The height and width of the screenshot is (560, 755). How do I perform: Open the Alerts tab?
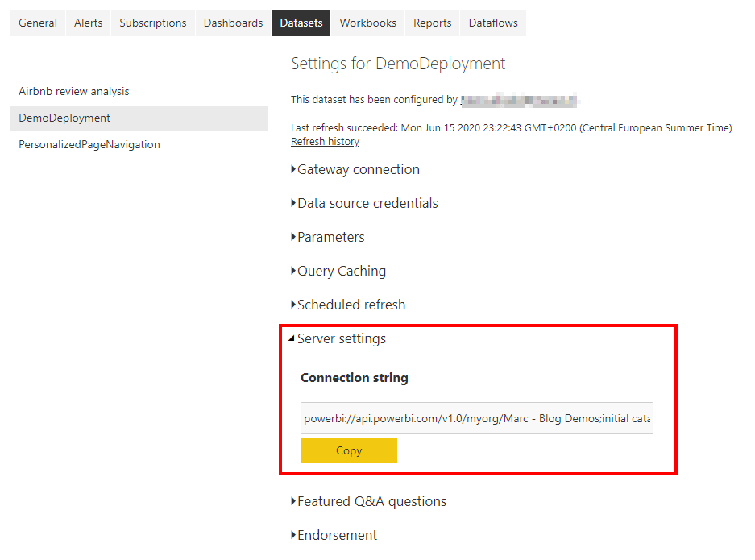coord(88,23)
